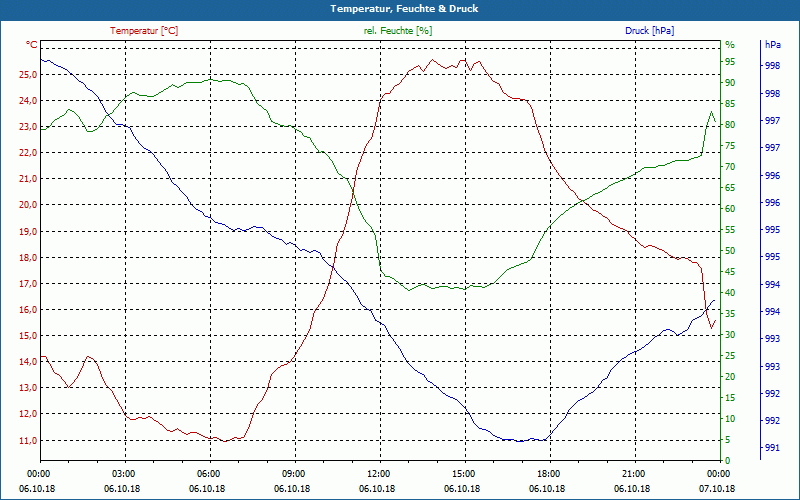Click the '90' humidity axis value
800x500 pixels.
[x=730, y=83]
